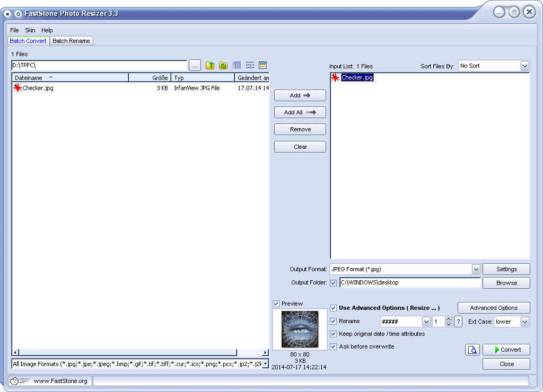The width and height of the screenshot is (543, 392).
Task: Switch to Batch Rename tab
Action: tap(71, 41)
